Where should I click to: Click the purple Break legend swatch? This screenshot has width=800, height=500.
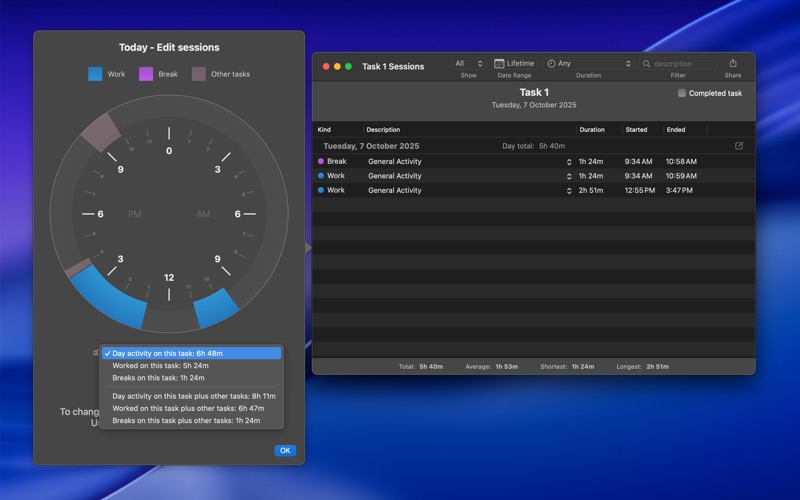point(146,74)
